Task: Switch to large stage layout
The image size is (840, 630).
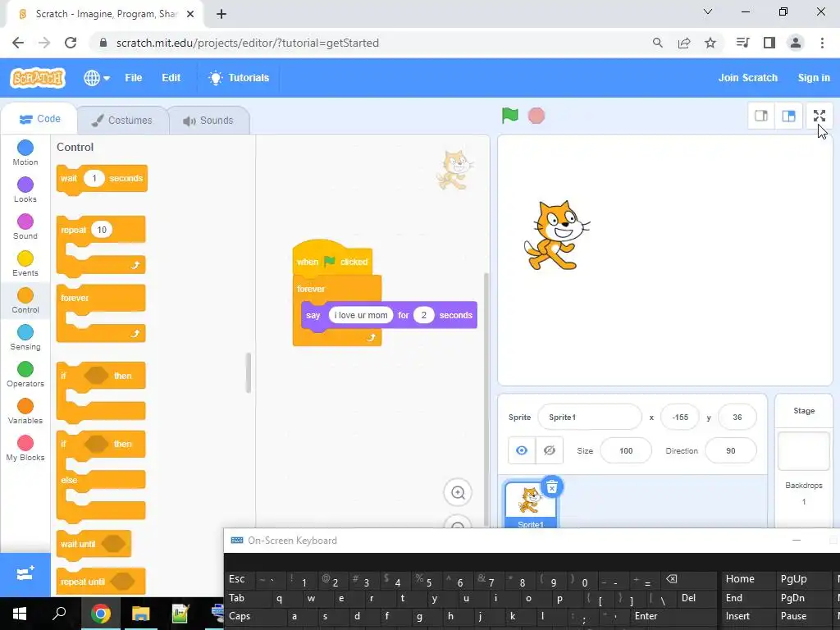Action: click(788, 116)
